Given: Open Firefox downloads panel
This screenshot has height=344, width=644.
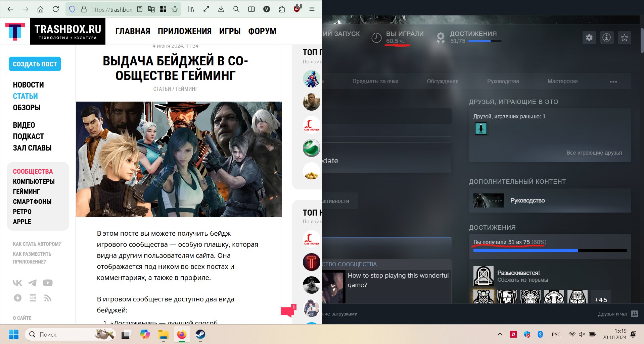Looking at the screenshot, I should tap(221, 9).
